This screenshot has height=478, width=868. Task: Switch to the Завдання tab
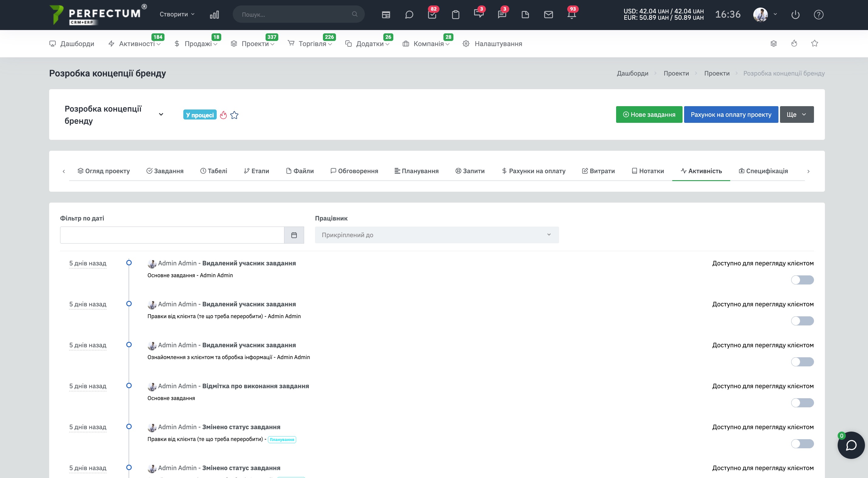pos(165,171)
